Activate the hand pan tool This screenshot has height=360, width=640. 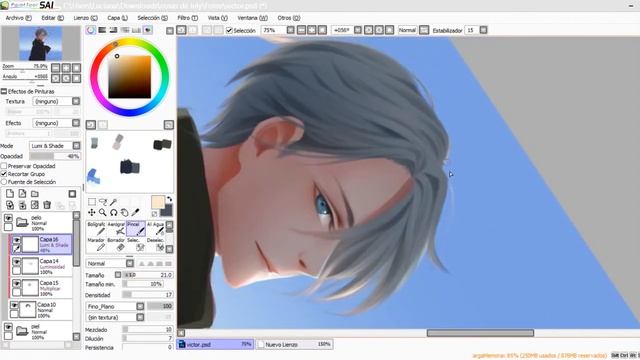124,212
